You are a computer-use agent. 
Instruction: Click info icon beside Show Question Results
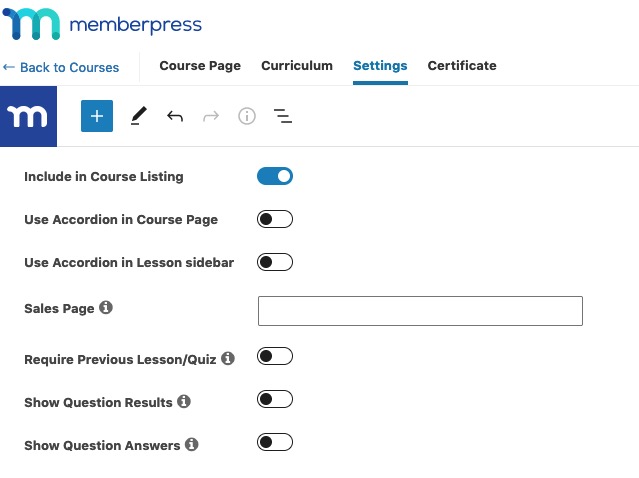tap(184, 401)
